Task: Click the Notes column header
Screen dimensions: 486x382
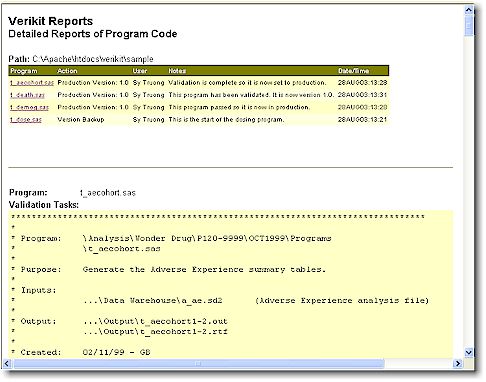Action: [x=177, y=71]
